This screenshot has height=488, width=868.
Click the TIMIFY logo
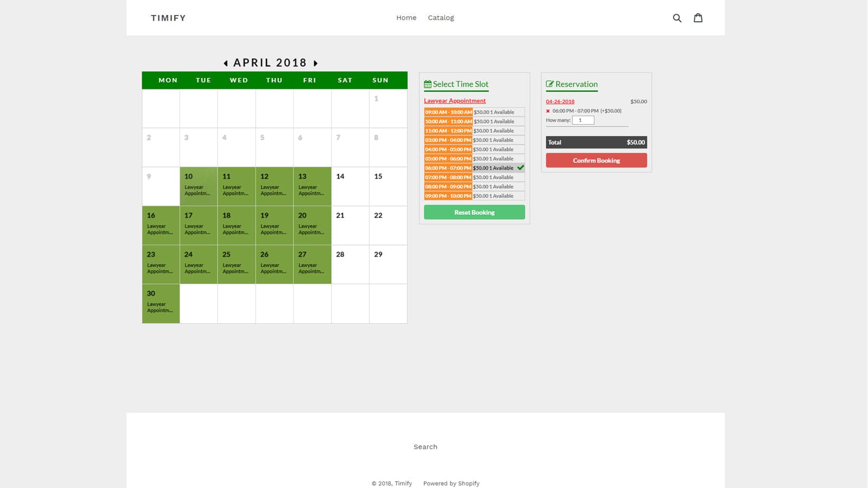coord(168,17)
